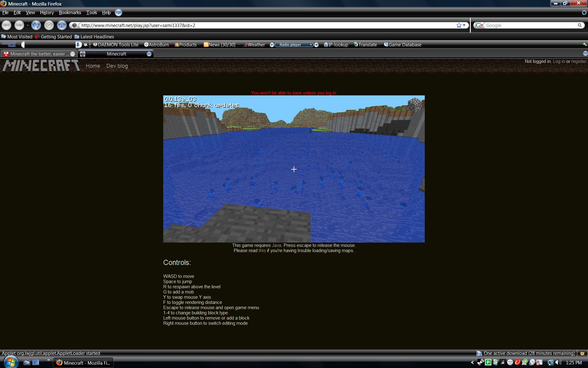Open the Bookmarks menu

pyautogui.click(x=70, y=13)
